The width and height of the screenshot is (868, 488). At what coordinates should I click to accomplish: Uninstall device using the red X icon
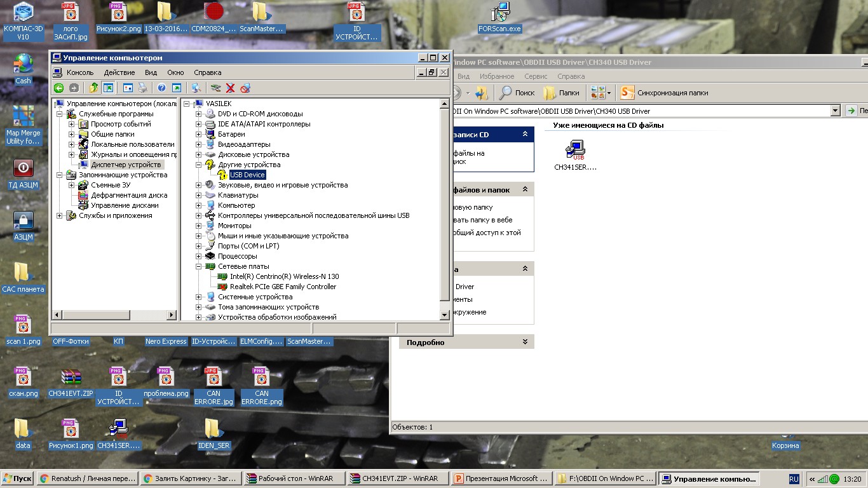(x=231, y=88)
